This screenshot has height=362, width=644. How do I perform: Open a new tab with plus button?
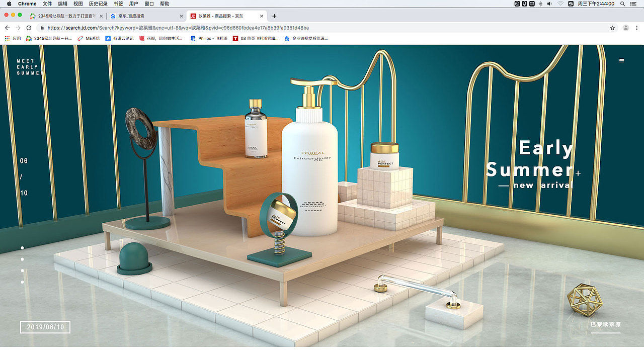[274, 16]
